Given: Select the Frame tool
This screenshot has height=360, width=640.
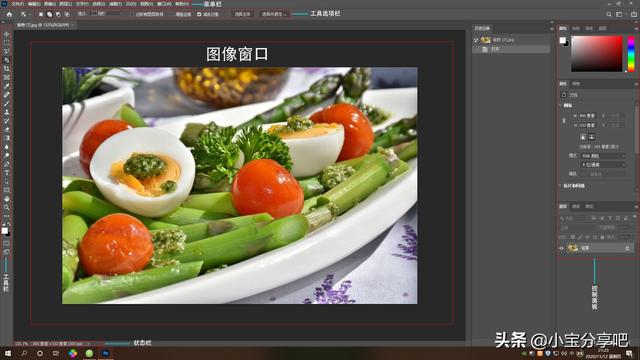Looking at the screenshot, I should pos(7,77).
